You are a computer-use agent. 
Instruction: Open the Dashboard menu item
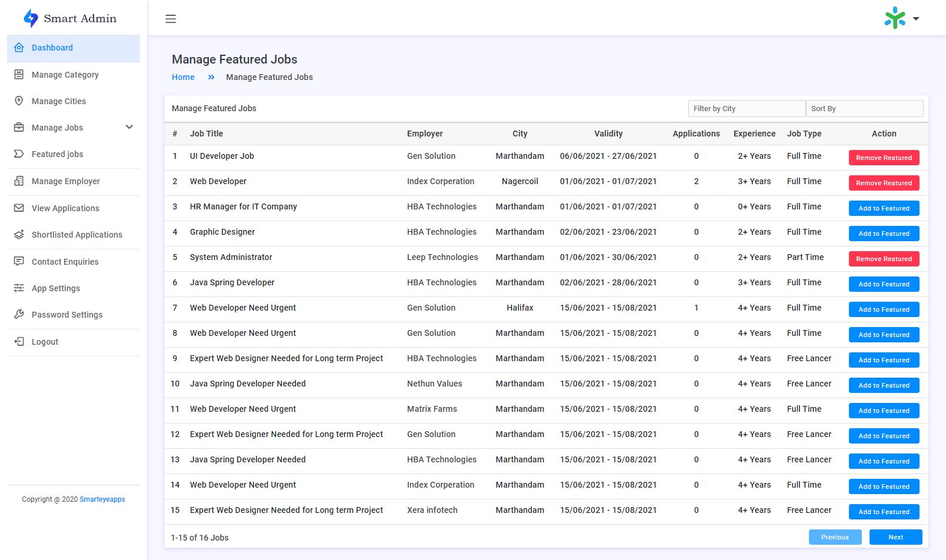click(52, 48)
